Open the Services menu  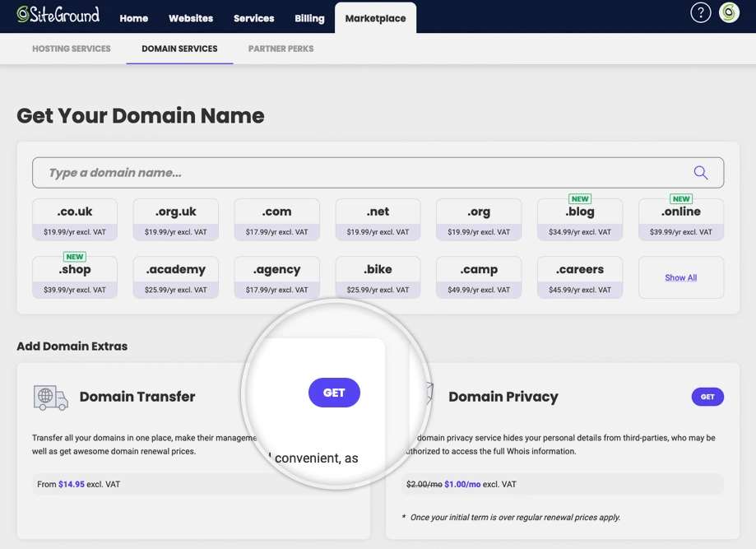click(x=253, y=18)
